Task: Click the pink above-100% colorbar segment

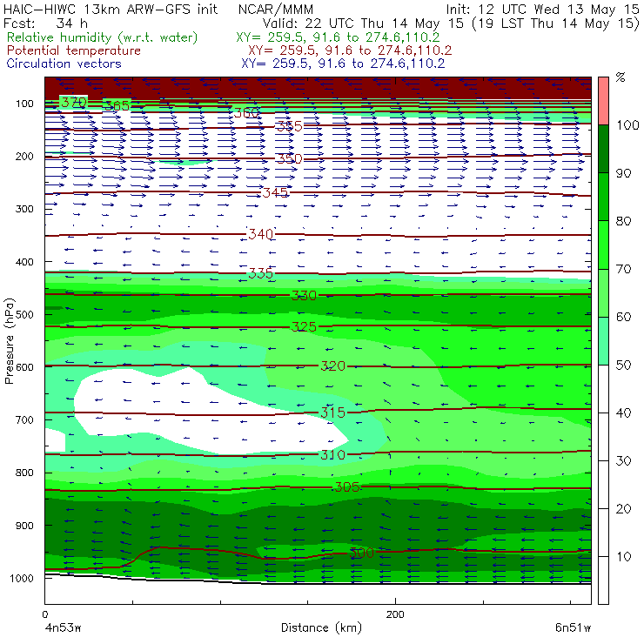Action: (x=603, y=101)
